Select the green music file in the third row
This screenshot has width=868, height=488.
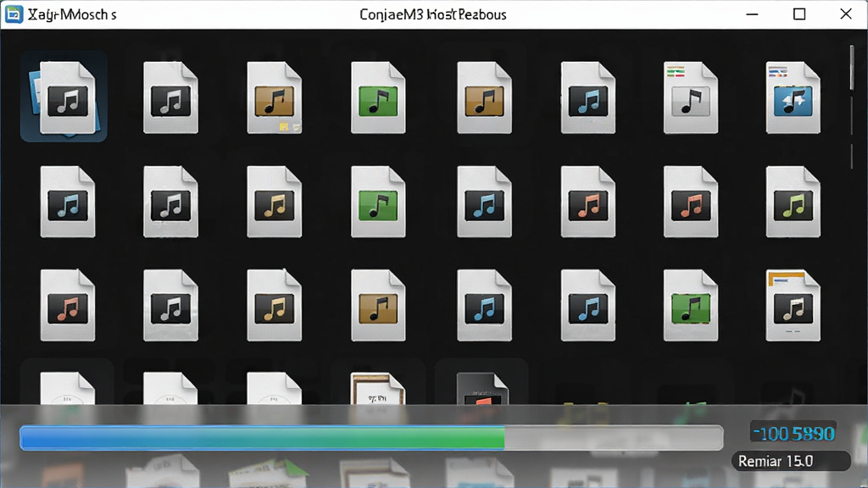pos(691,305)
